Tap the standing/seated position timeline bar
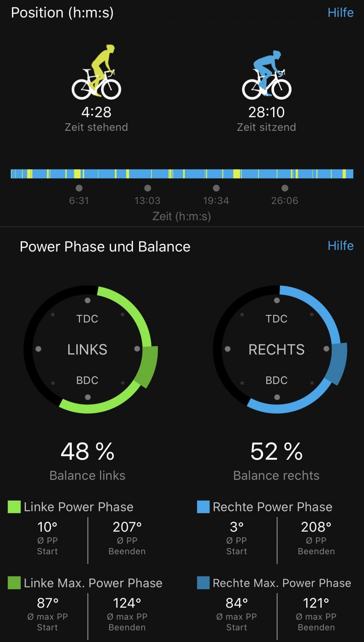 [182, 174]
